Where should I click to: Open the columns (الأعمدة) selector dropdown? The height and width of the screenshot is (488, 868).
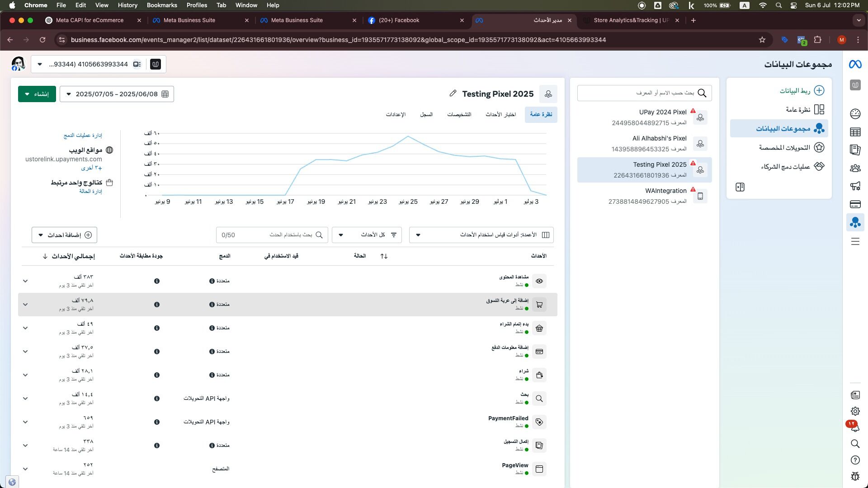point(481,235)
